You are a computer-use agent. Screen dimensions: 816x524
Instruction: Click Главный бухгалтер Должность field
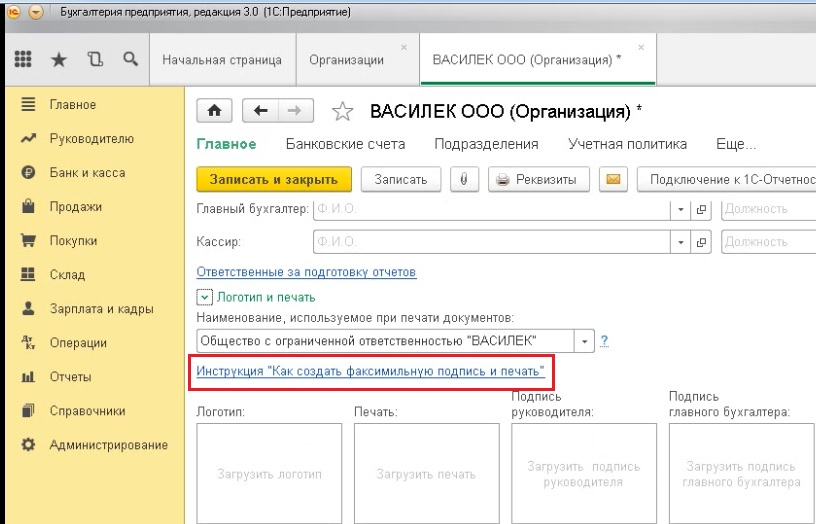[769, 209]
